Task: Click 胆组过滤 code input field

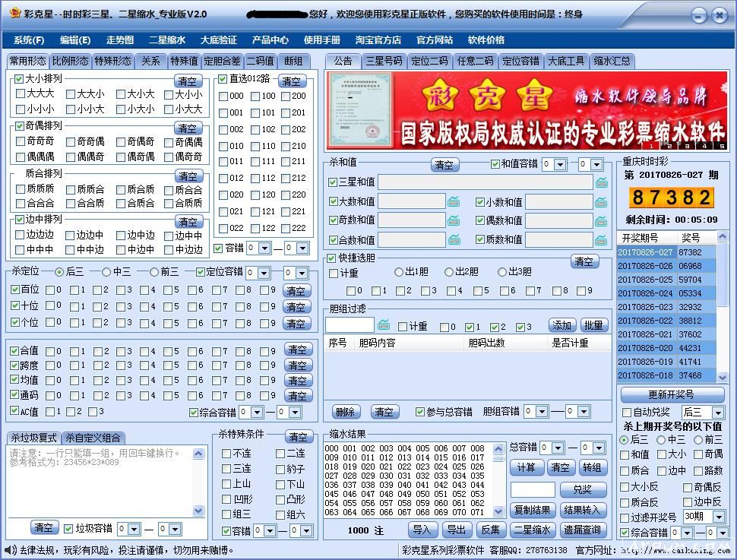Action: coord(350,325)
